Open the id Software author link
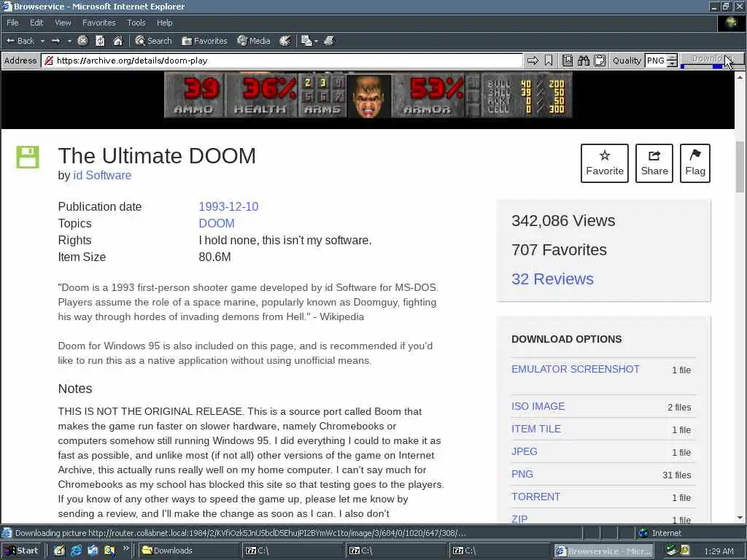Screen dimensions: 747x560 (102, 175)
